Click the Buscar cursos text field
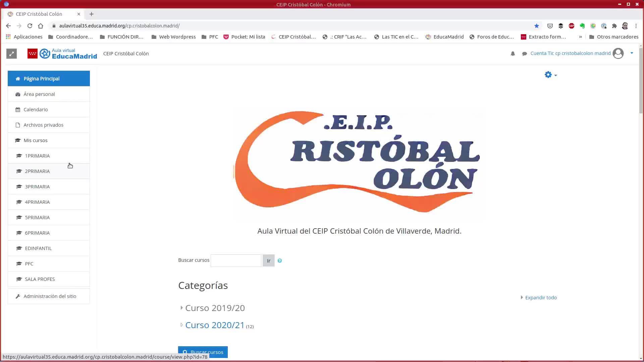 click(x=236, y=260)
